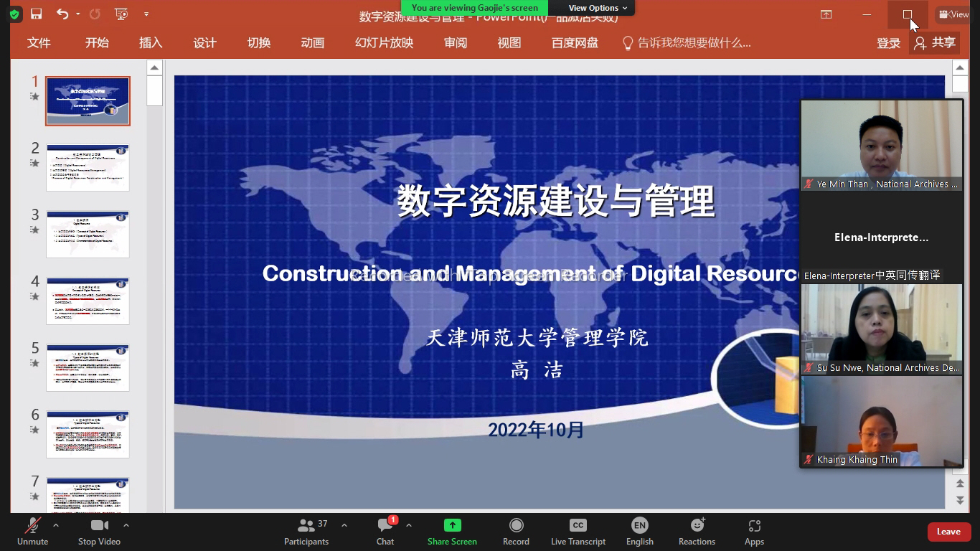This screenshot has width=980, height=551.
Task: Click You are viewing Gaojie's screen banner
Action: point(475,8)
